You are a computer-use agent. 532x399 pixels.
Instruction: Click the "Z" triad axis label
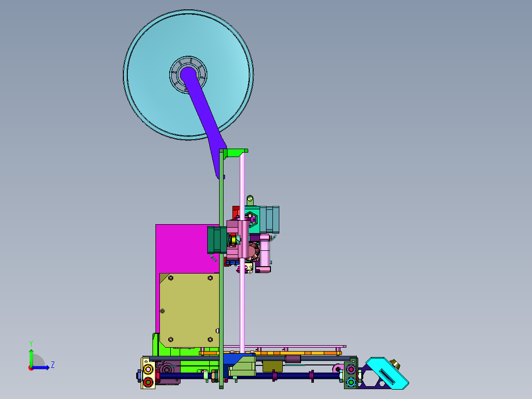pyautogui.click(x=53, y=365)
